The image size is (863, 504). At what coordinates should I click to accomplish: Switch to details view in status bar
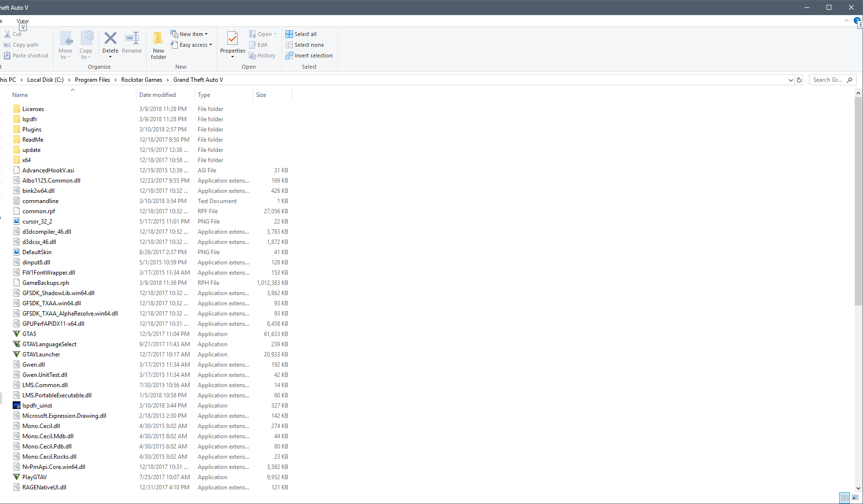click(844, 498)
